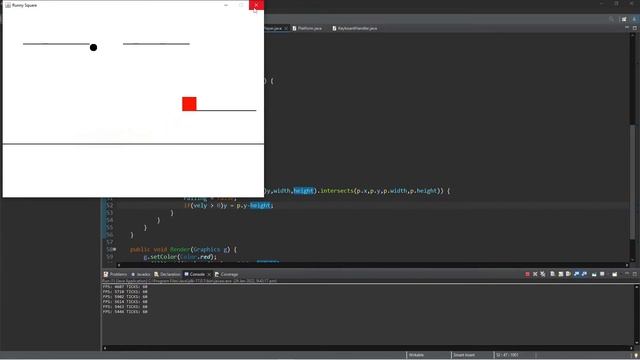Viewport: 640px width, 360px height.
Task: Toggle show console on standard error change
Action: tap(584, 274)
